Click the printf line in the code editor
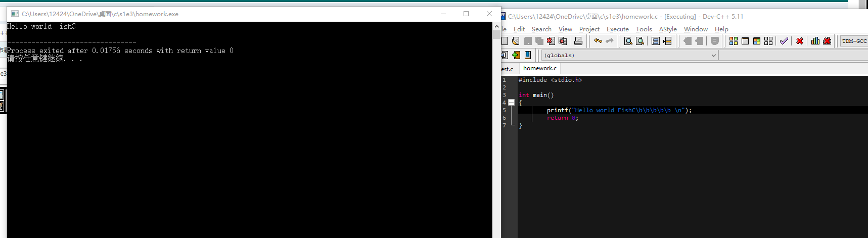Screen dimensions: 868x238 (x=619, y=110)
